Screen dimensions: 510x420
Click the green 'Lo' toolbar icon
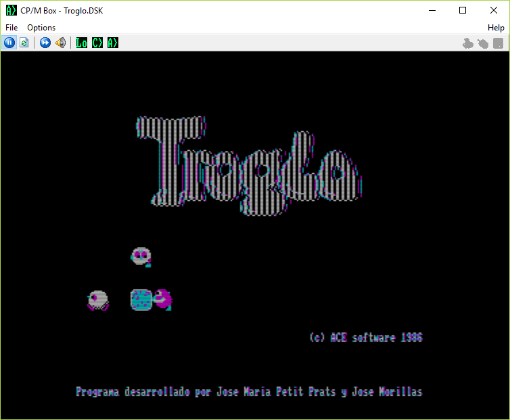pos(82,43)
